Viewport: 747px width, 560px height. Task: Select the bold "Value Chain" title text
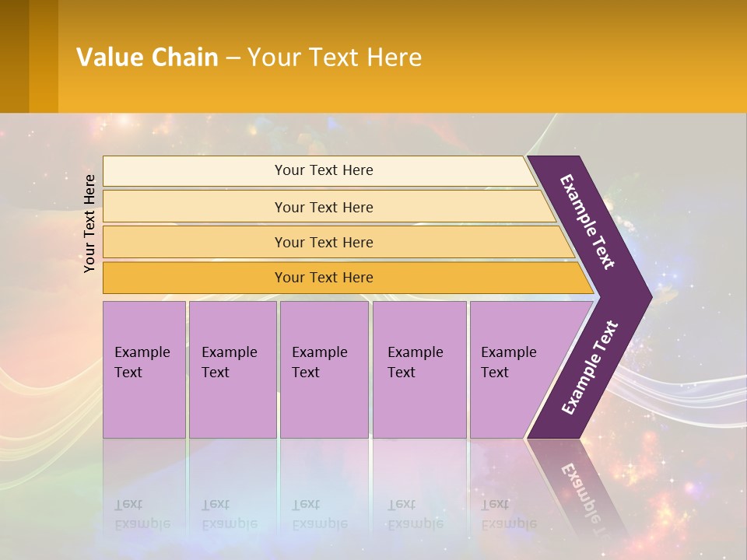(147, 57)
